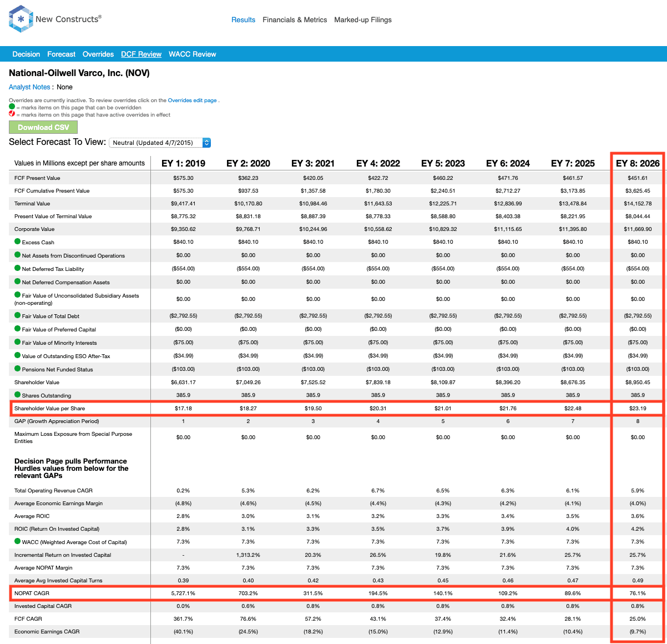Click the red checkmark active-overrides legend icon
The height and width of the screenshot is (644, 667).
(x=12, y=114)
